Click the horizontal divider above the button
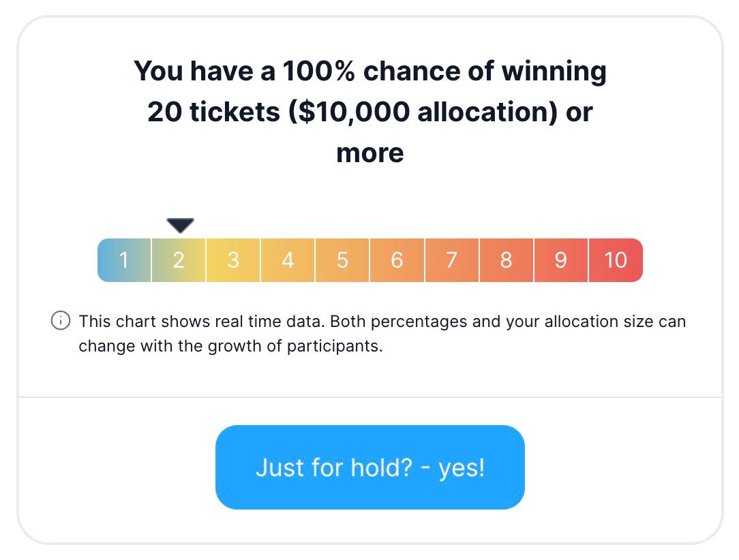This screenshot has height=560, width=739. click(x=369, y=396)
